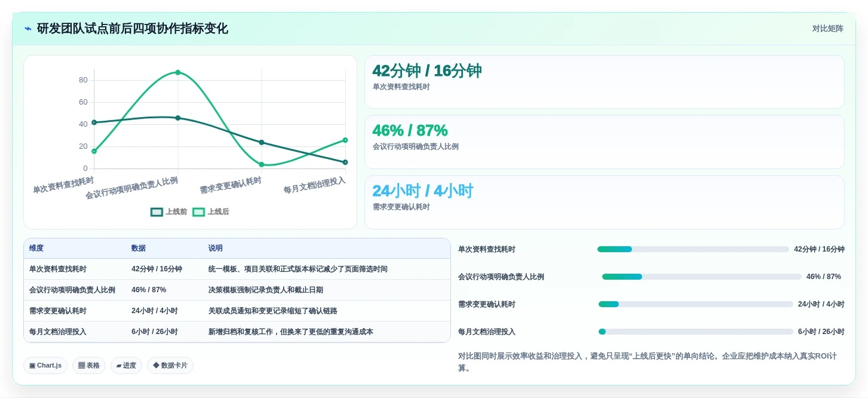
Task: Click the x-axis label 需求变更确认耗时
Action: [x=231, y=185]
